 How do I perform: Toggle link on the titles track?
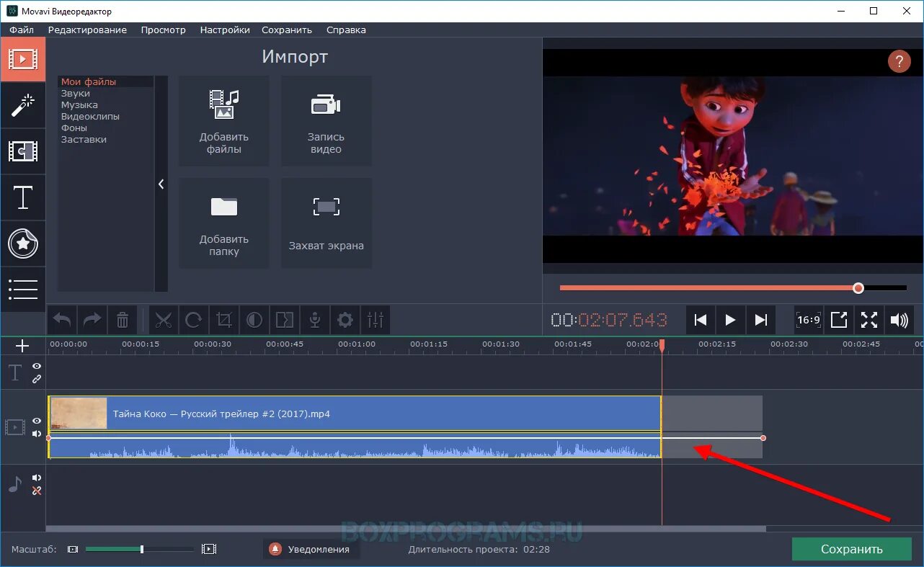(x=37, y=379)
